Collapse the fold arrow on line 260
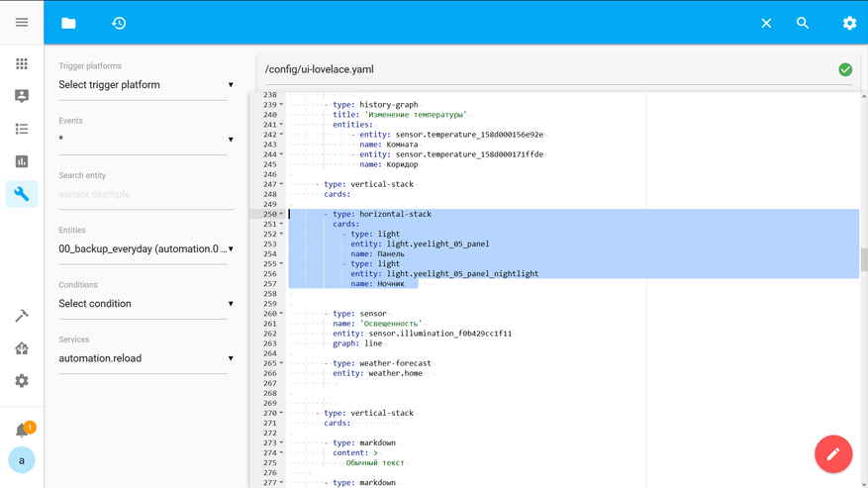The height and width of the screenshot is (488, 868). tap(281, 314)
